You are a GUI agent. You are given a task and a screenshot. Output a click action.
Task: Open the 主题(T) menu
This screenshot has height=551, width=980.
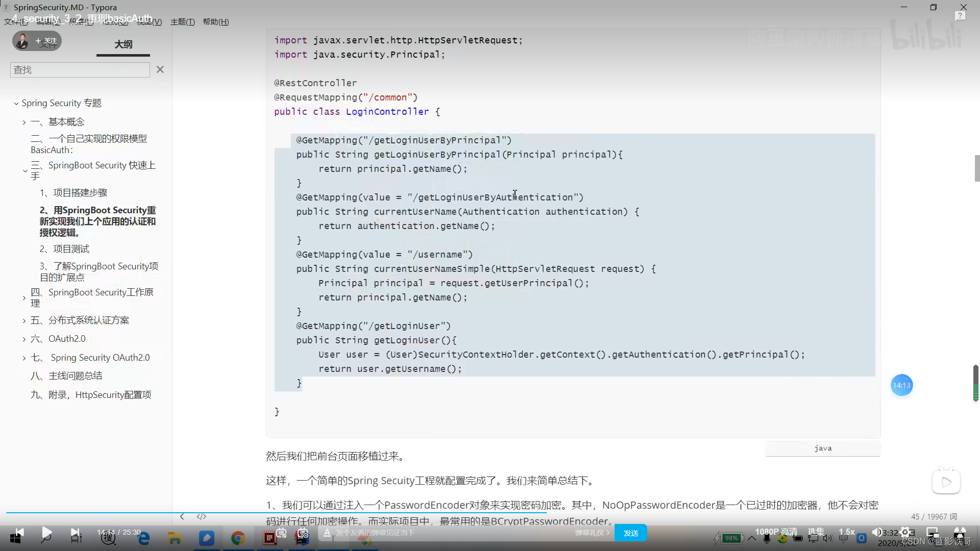pyautogui.click(x=182, y=22)
